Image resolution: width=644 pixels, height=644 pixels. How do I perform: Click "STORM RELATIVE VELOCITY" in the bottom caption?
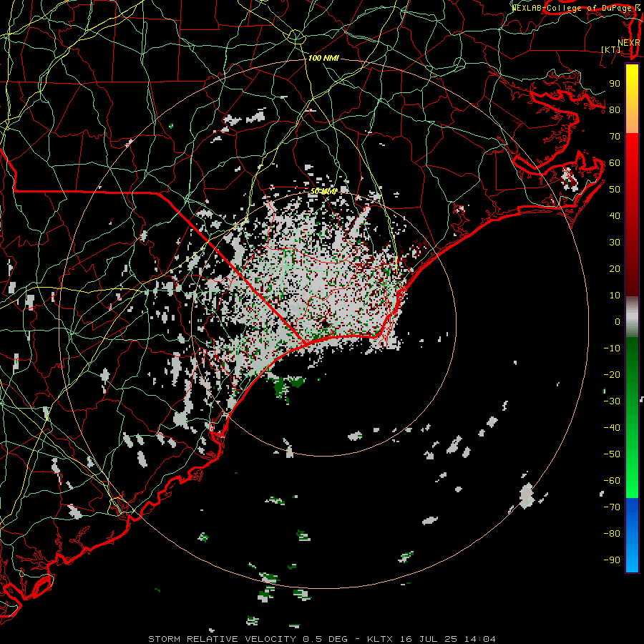click(222, 639)
